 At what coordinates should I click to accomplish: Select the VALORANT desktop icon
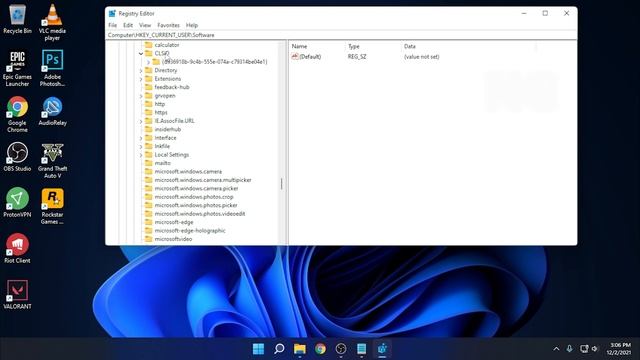coord(17,294)
